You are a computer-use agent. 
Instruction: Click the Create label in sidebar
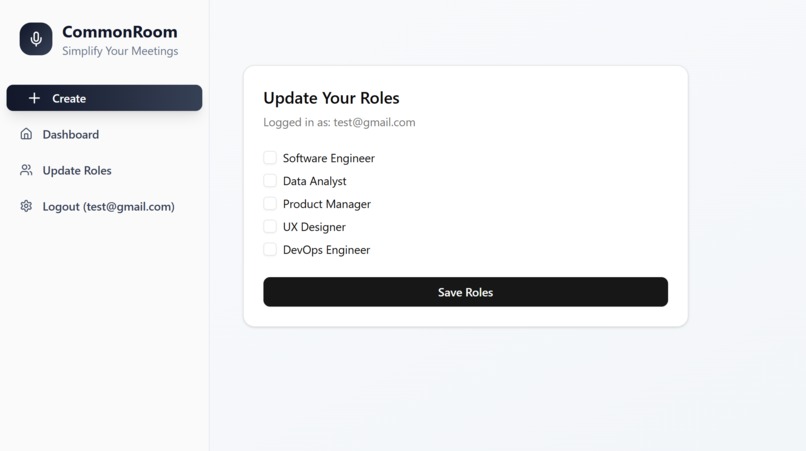(x=69, y=98)
